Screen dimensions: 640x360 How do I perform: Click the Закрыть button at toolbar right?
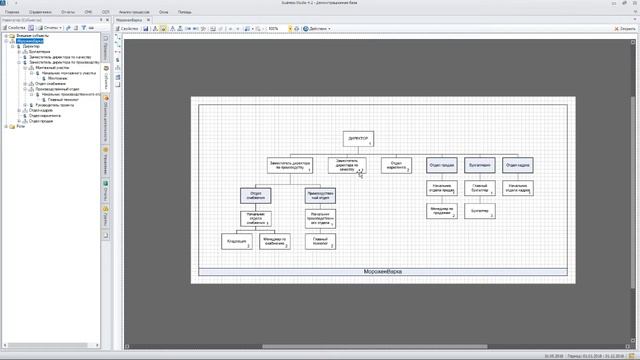coord(625,29)
